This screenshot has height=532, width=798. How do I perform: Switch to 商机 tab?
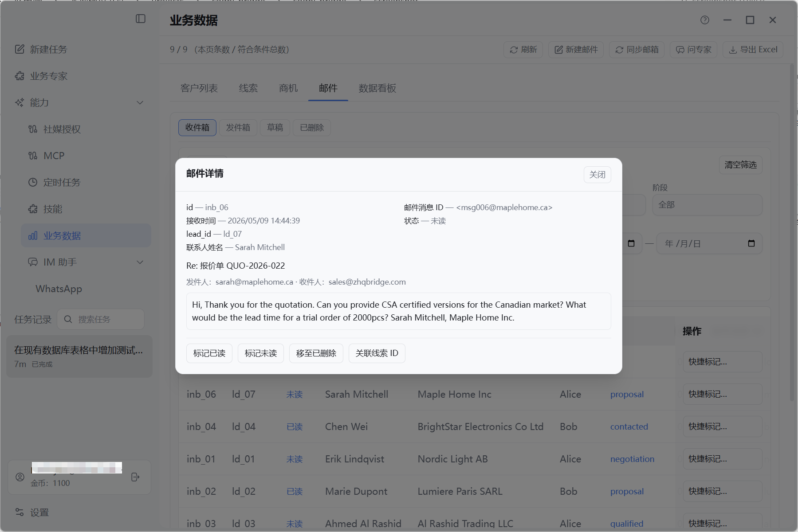288,88
